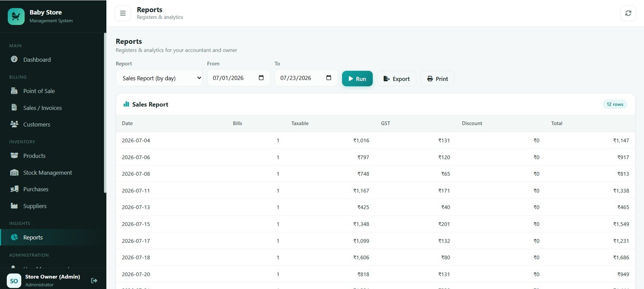Image resolution: width=644 pixels, height=289 pixels.
Task: Go to Purchases page
Action: [x=52, y=189]
